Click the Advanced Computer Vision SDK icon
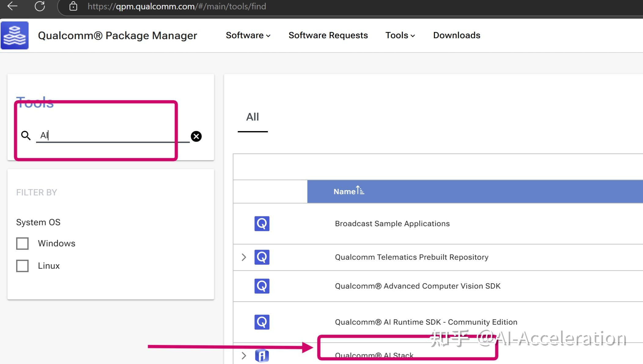643x364 pixels. [262, 286]
